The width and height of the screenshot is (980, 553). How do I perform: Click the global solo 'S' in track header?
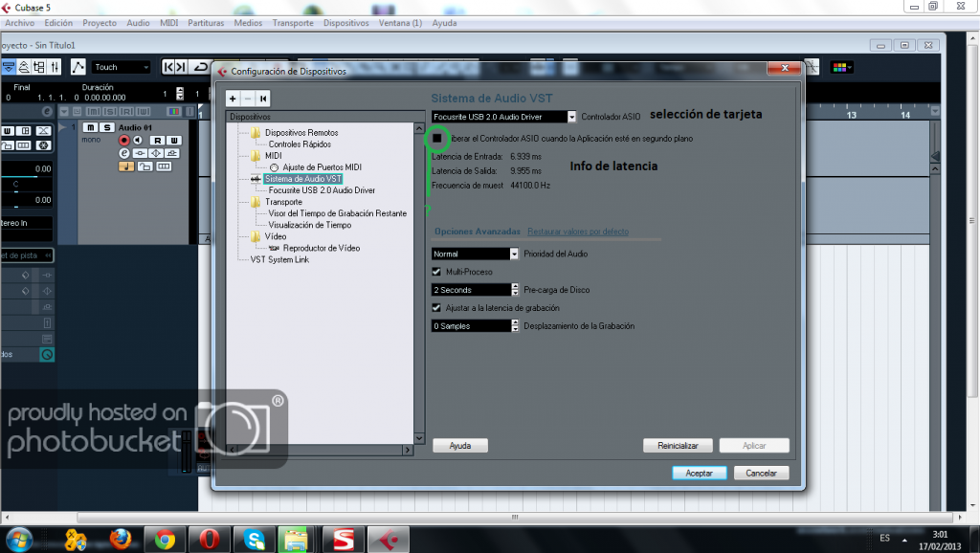point(110,111)
